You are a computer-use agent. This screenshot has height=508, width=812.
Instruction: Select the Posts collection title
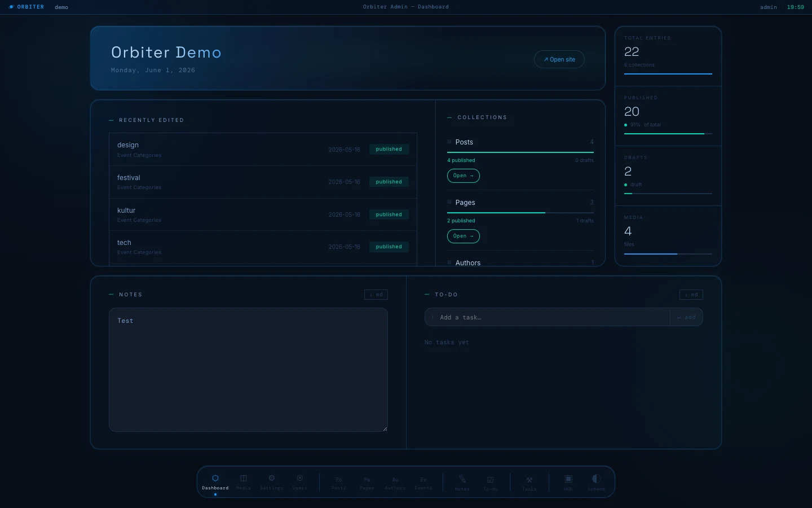tap(464, 142)
